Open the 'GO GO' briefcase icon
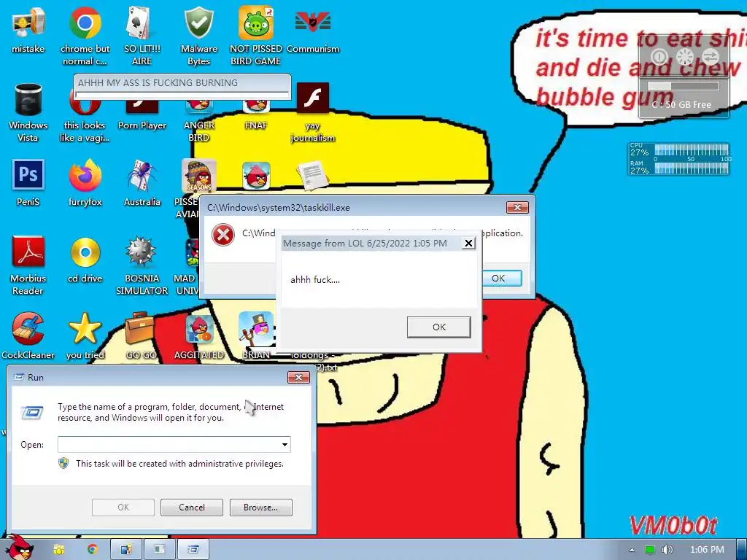Viewport: 747px width, 560px height. click(x=141, y=336)
